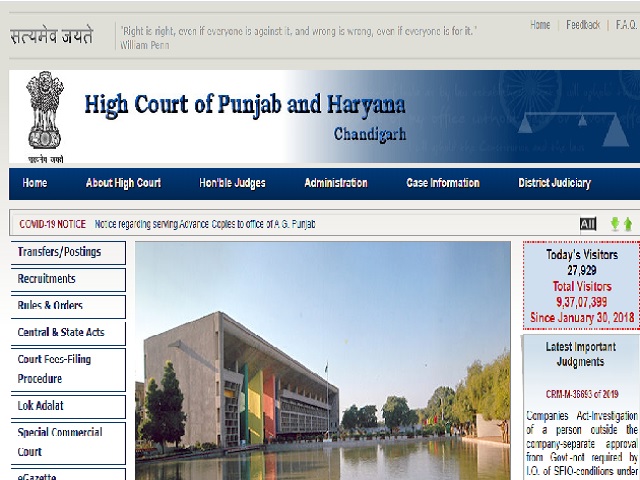
Task: Open the Administration menu
Action: click(x=336, y=183)
